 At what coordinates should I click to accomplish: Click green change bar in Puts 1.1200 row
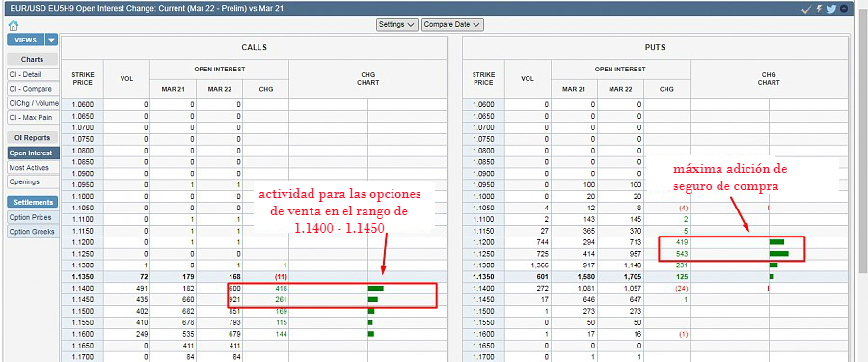pyautogui.click(x=776, y=242)
